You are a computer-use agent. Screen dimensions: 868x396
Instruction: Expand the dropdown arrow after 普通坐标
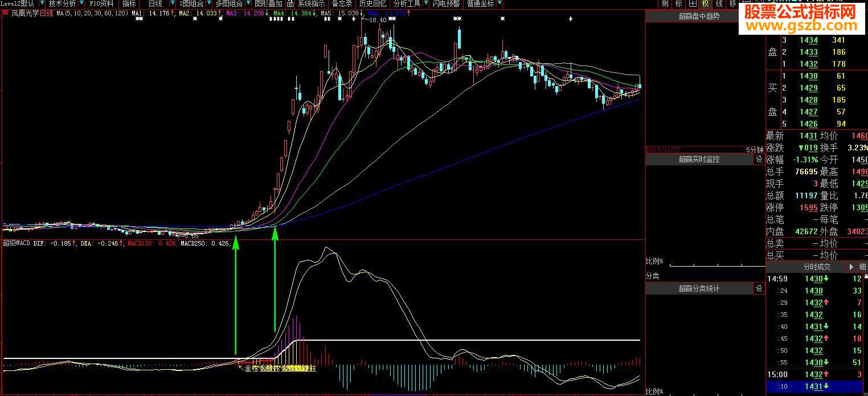[x=499, y=3]
